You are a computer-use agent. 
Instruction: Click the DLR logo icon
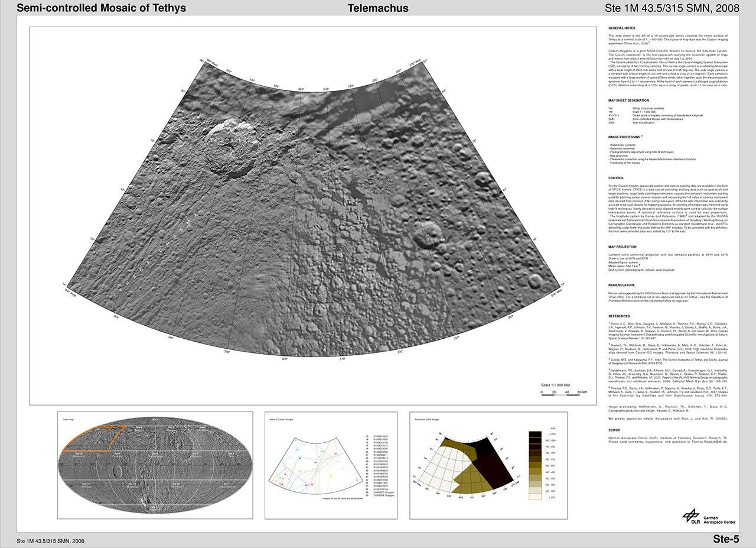[691, 516]
